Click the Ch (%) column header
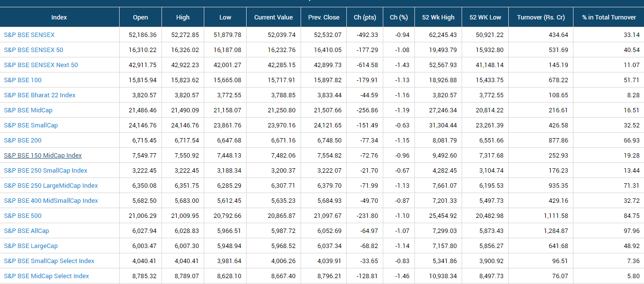 (x=398, y=17)
